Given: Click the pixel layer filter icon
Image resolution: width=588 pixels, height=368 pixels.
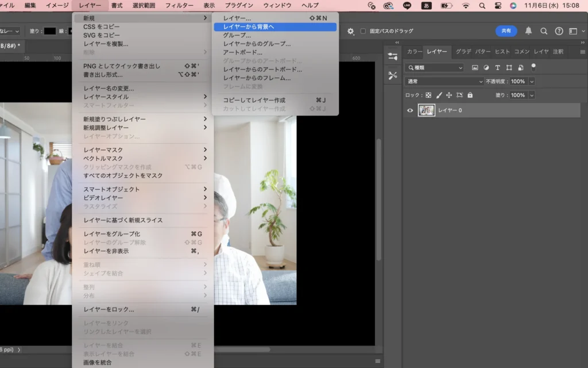Looking at the screenshot, I should coord(475,68).
